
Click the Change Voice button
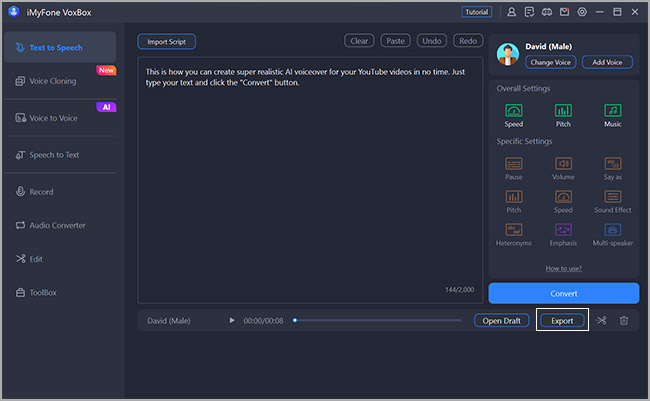(551, 62)
